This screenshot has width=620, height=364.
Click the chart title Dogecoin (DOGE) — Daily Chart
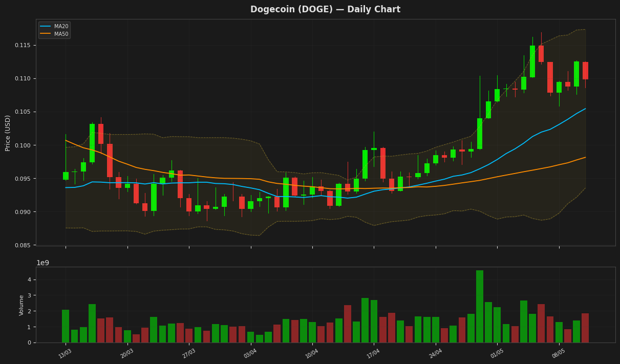click(x=325, y=10)
